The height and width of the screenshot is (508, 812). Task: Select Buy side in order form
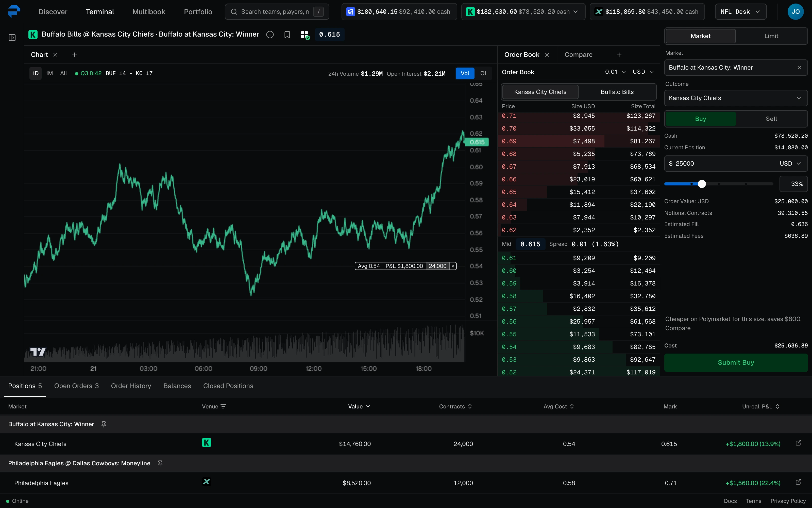pyautogui.click(x=700, y=119)
